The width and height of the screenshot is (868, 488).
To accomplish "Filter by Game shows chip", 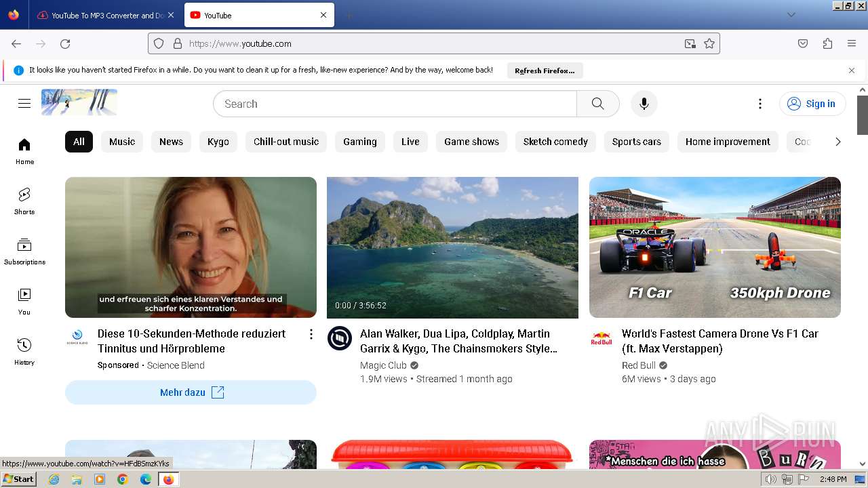I will [x=471, y=142].
